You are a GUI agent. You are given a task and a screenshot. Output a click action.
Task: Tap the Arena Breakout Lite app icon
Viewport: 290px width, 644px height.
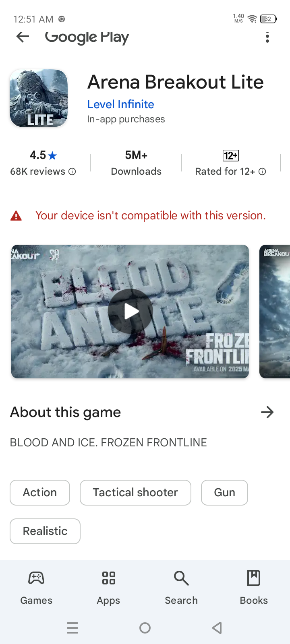pyautogui.click(x=39, y=98)
